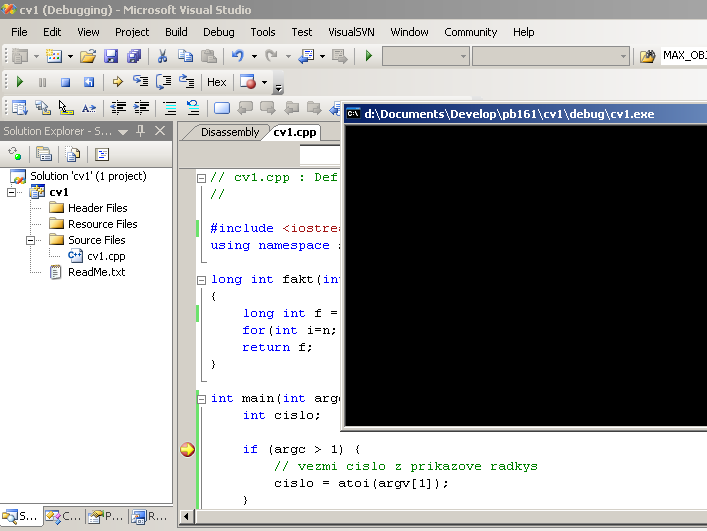Collapse the Source Files folder
Screen dimensions: 707x531
(x=30, y=240)
